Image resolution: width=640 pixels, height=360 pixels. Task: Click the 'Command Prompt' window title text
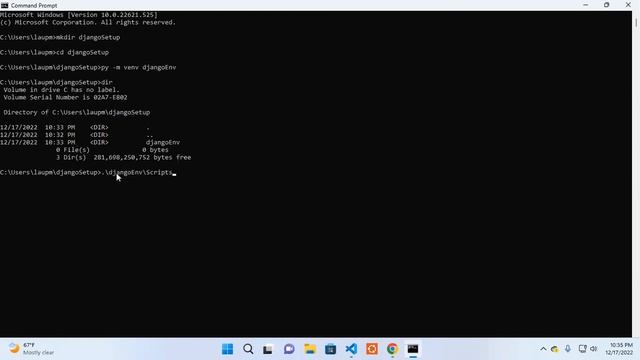point(34,5)
